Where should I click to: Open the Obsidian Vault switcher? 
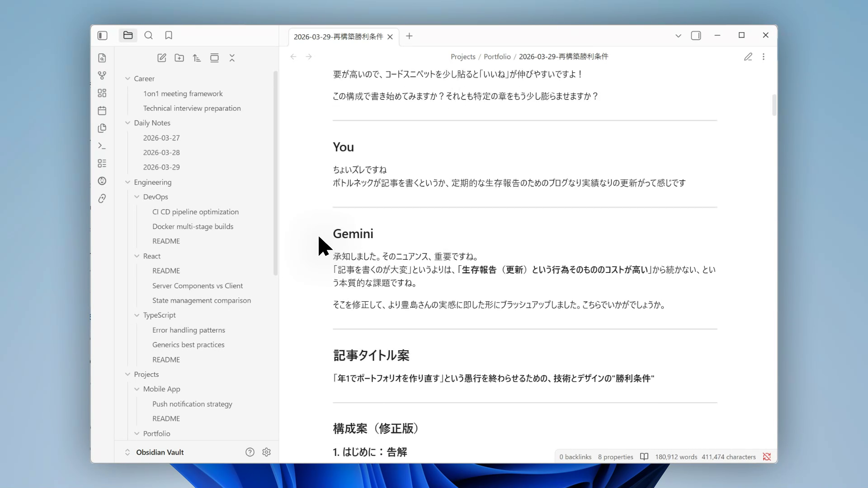tap(155, 452)
